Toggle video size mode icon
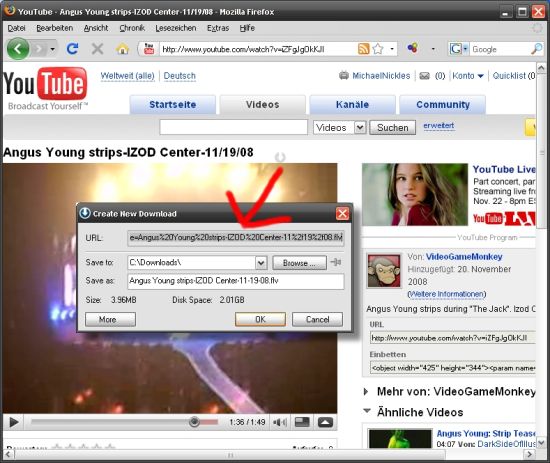This screenshot has height=463, width=550. coord(302,422)
